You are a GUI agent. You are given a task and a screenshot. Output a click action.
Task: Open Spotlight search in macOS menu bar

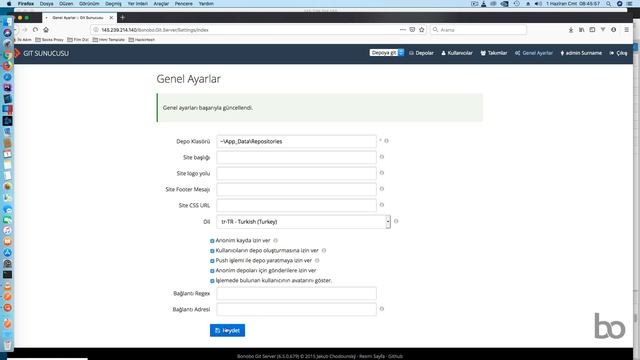pos(609,4)
